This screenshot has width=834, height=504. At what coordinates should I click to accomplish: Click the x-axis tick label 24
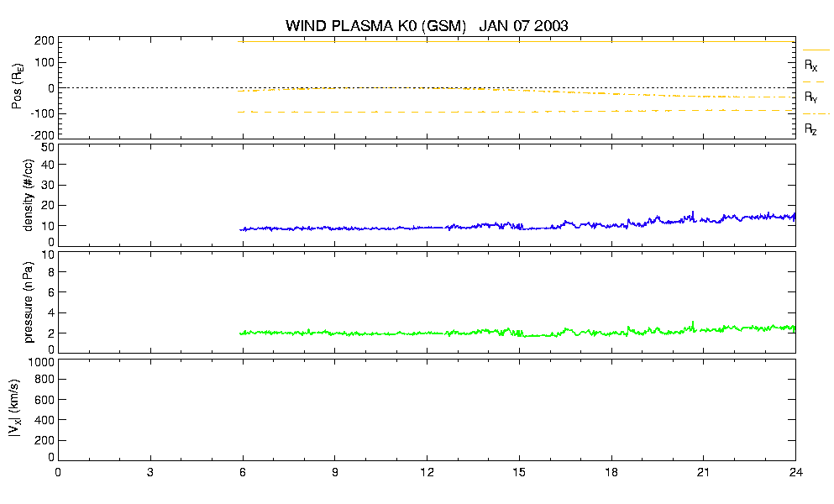pos(795,473)
